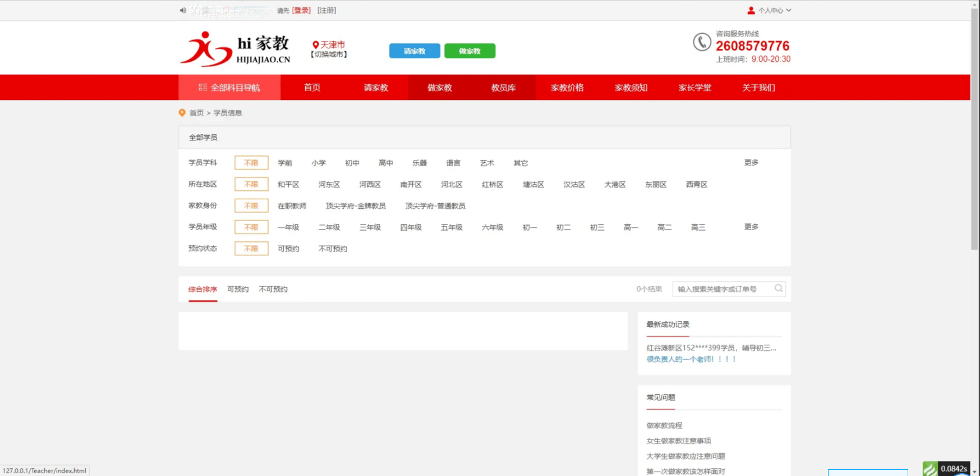Filter area by 河东区

tap(329, 184)
